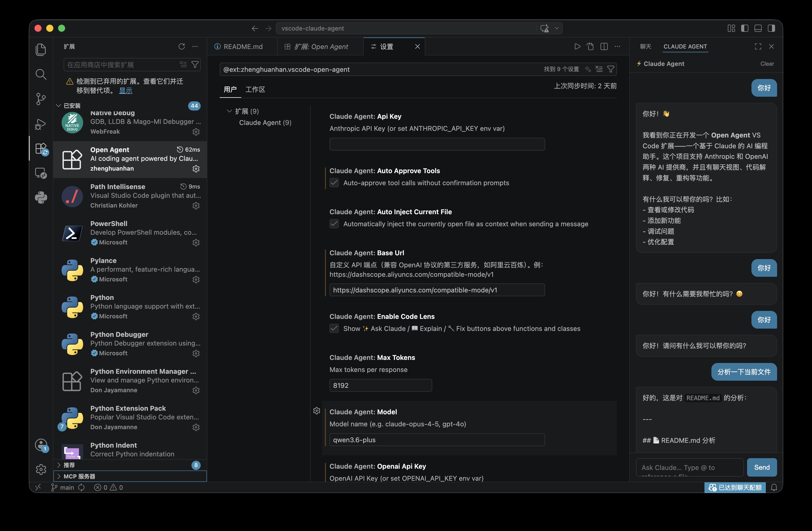Toggle bottom panel layout button
The height and width of the screenshot is (531, 812).
click(758, 28)
